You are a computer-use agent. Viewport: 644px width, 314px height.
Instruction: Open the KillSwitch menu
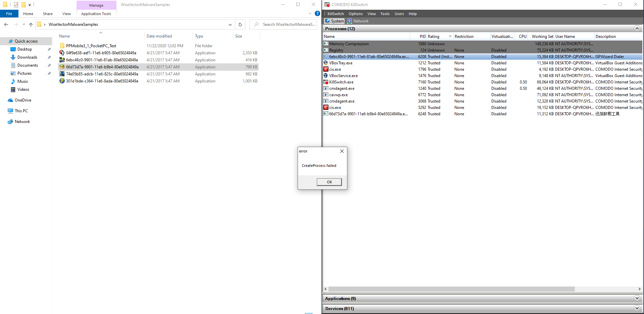336,14
